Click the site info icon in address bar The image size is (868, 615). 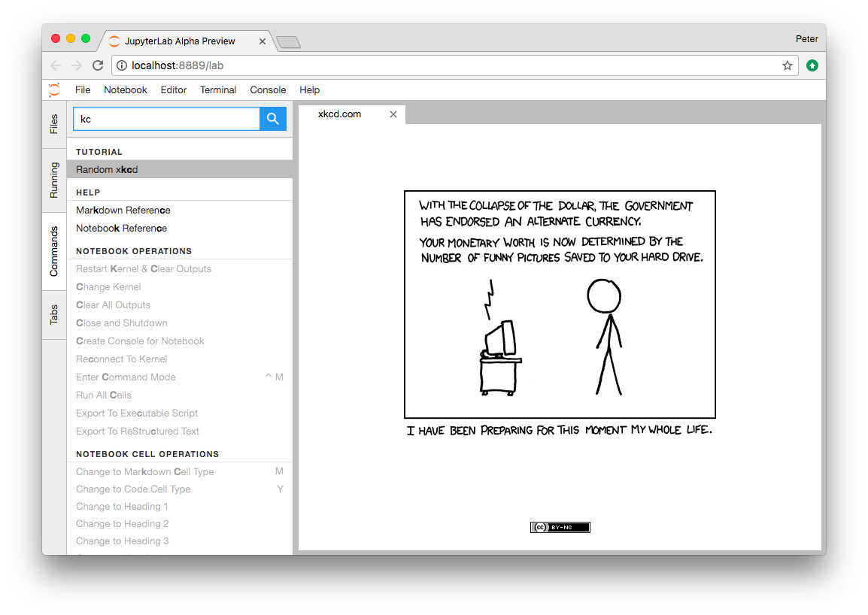122,65
